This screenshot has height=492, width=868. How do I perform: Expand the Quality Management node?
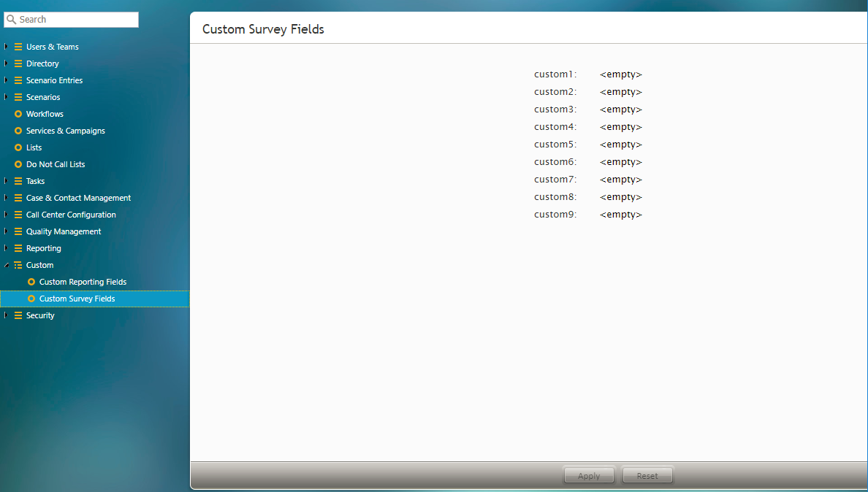pos(6,231)
